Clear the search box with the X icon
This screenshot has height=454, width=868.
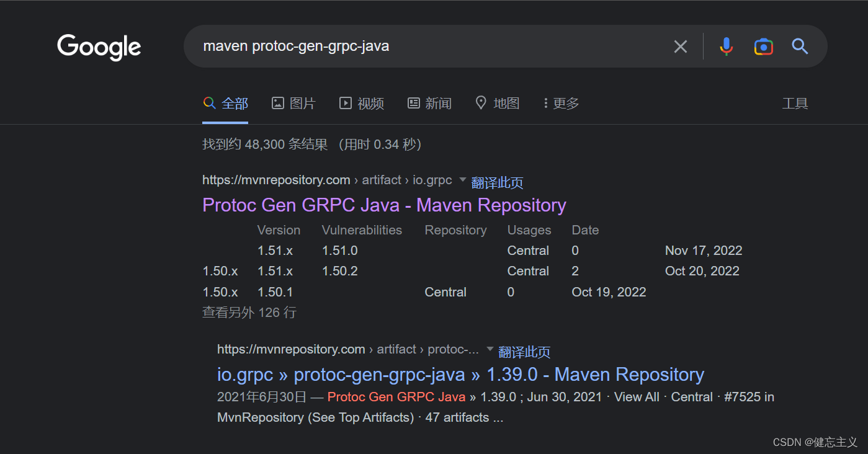coord(681,47)
